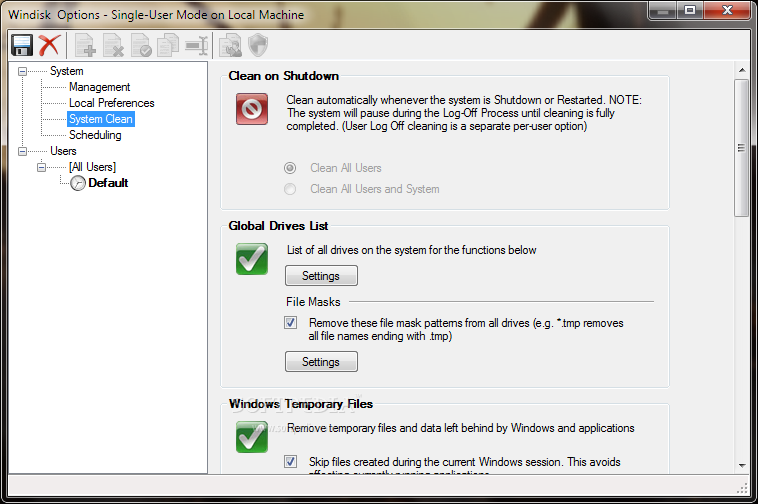Uncheck Remove these file mask patterns checkbox
Image resolution: width=758 pixels, height=504 pixels.
(x=291, y=323)
